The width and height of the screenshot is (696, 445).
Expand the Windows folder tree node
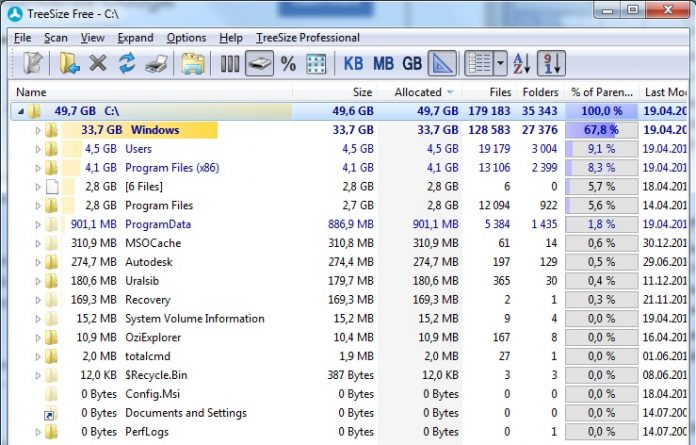[x=39, y=130]
